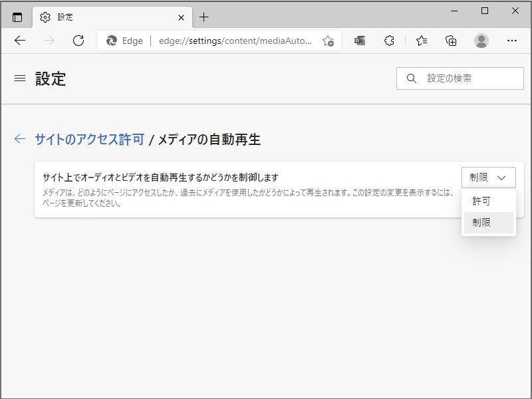Image resolution: width=532 pixels, height=399 pixels.
Task: Open the Settings and more ellipsis menu
Action: [x=511, y=41]
